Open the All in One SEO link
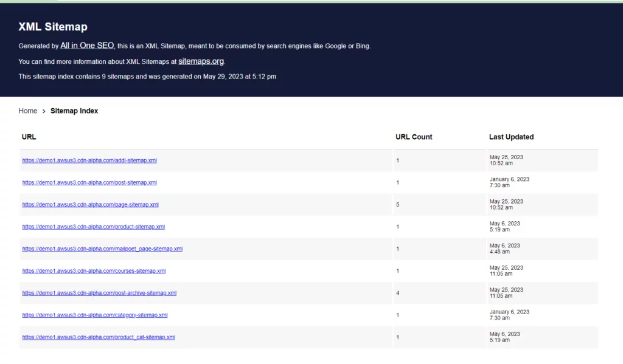The height and width of the screenshot is (364, 623). coord(87,46)
